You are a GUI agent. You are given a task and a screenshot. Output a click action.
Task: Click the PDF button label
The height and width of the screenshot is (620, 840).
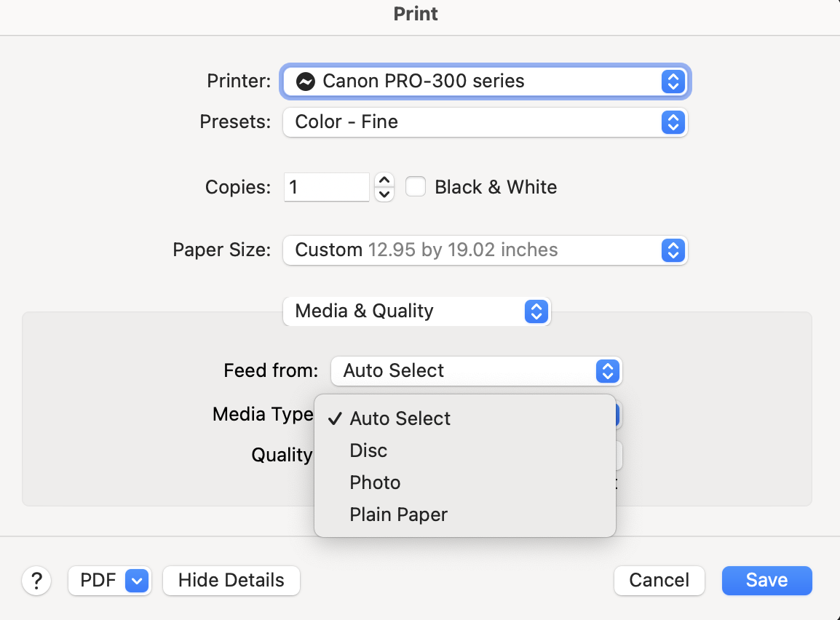click(98, 581)
